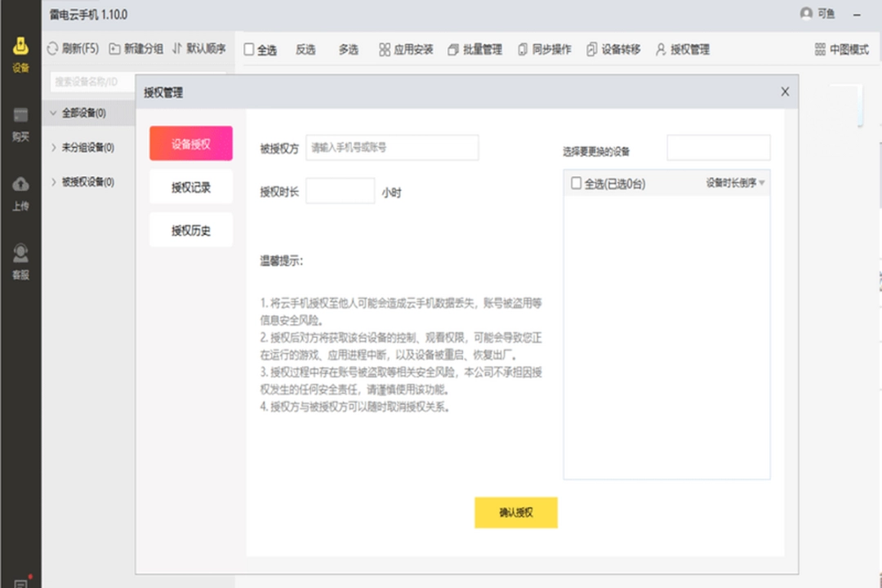Click the 被授权方 phone number input field
This screenshot has width=882, height=588.
(391, 148)
